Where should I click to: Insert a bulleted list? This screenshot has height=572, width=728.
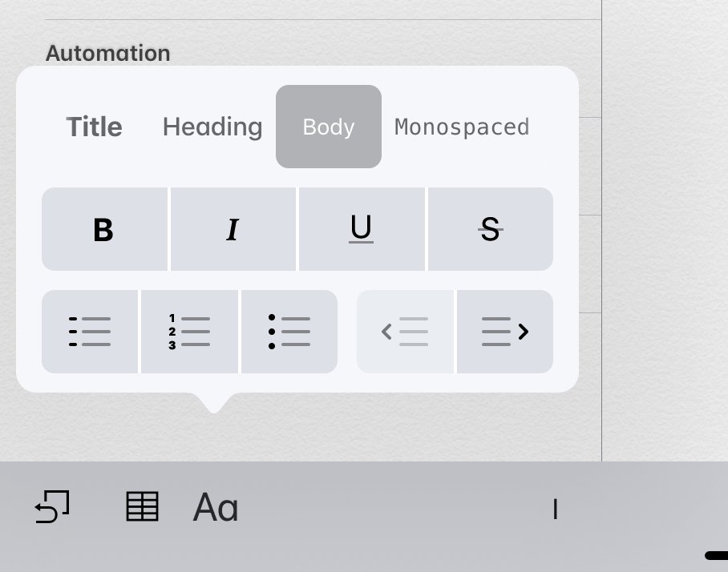point(289,332)
